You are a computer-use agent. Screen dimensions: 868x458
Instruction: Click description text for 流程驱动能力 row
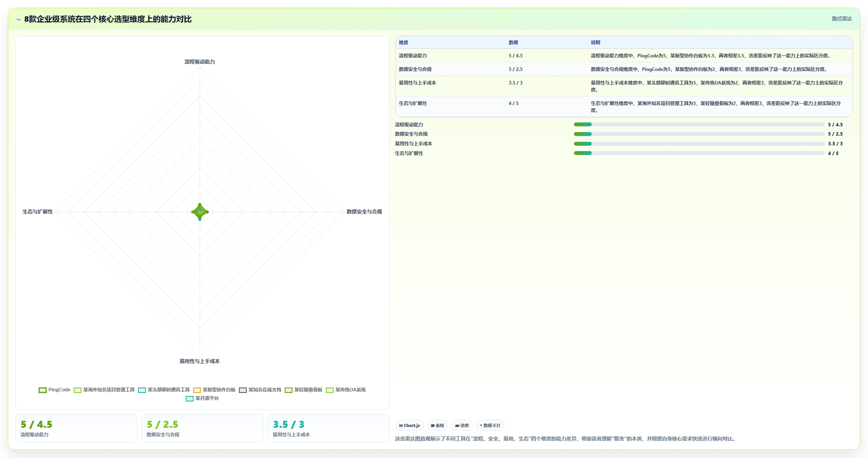click(x=711, y=56)
